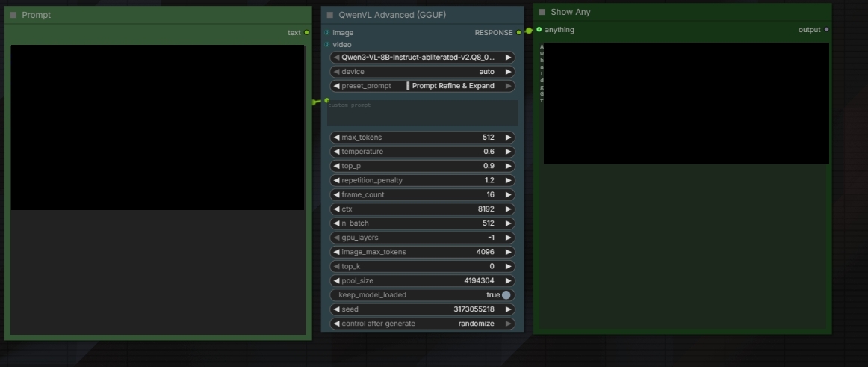Viewport: 868px width, 367px height.
Task: Open control after generate dropdown
Action: point(422,324)
